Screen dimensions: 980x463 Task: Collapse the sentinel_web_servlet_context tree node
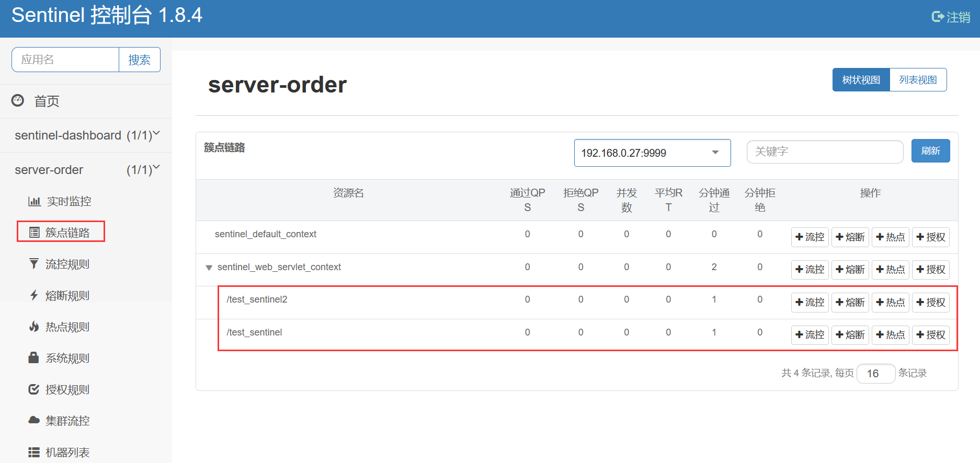[209, 268]
